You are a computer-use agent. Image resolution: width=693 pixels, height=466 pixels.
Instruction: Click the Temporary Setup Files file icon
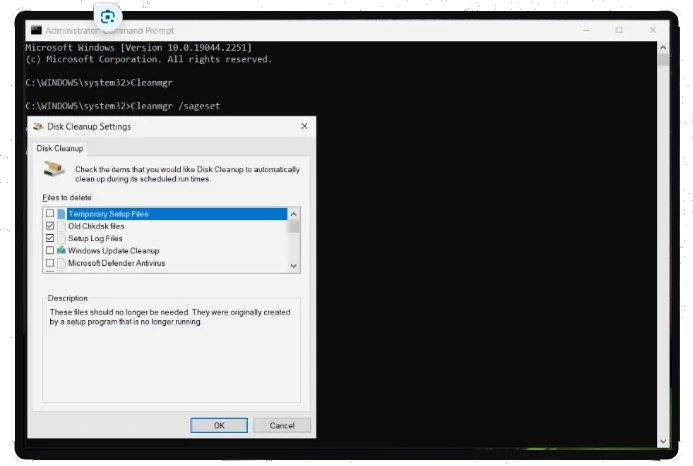point(61,214)
